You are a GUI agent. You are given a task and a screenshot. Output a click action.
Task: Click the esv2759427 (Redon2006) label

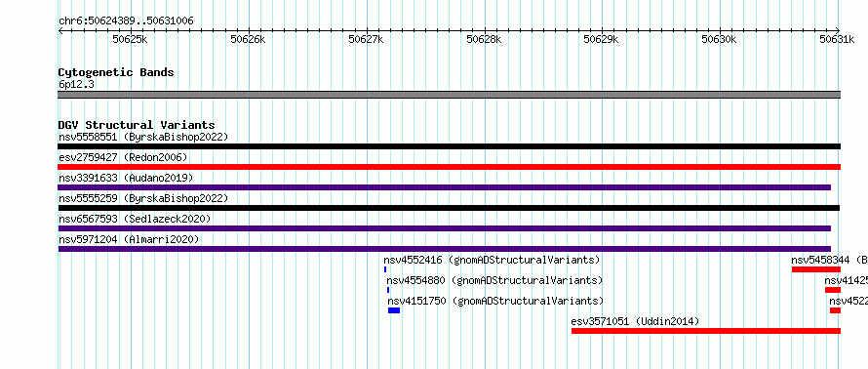(x=123, y=157)
